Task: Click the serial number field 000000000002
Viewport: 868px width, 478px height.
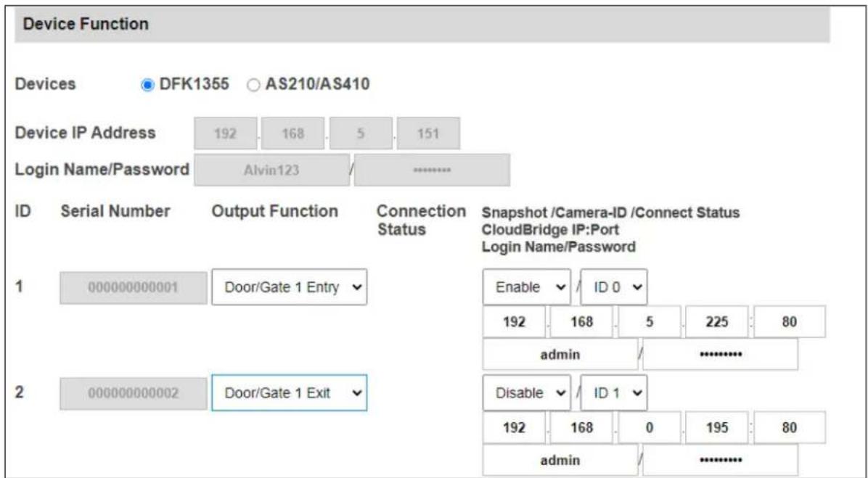Action: pyautogui.click(x=134, y=393)
